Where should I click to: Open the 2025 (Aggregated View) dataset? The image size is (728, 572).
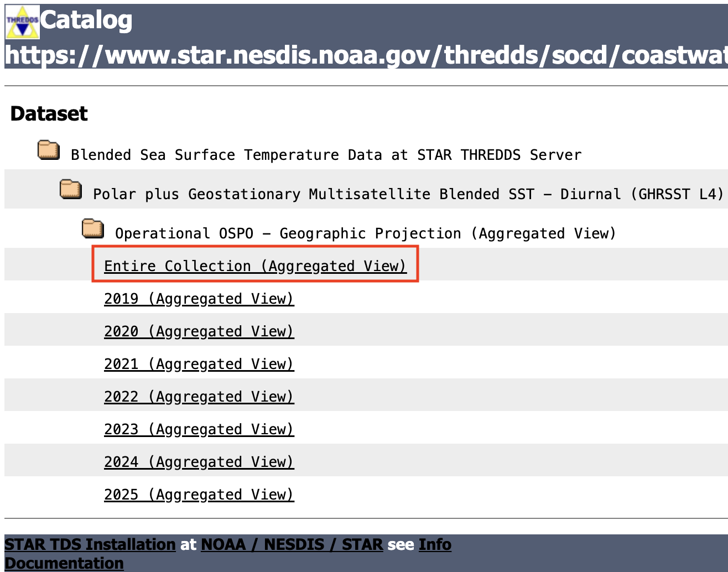point(199,495)
